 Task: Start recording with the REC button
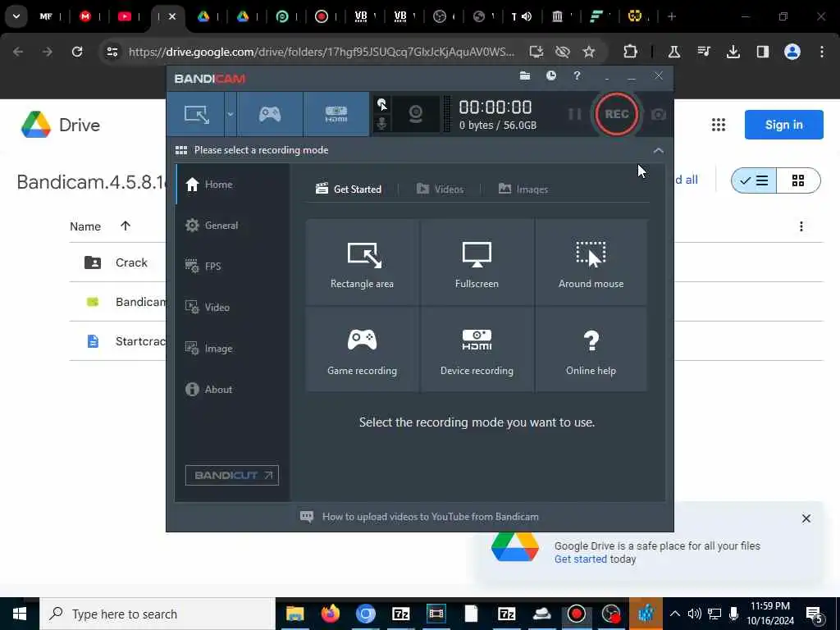coord(617,114)
